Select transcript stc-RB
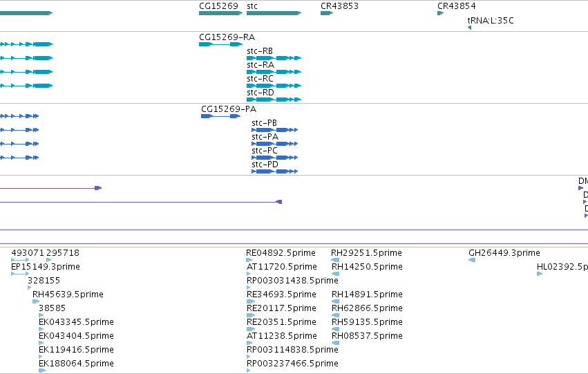 (x=274, y=58)
